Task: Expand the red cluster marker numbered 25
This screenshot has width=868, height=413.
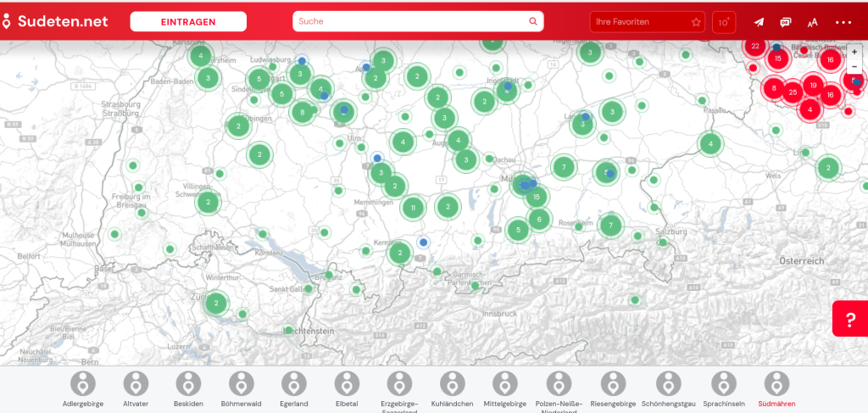Action: pos(793,92)
